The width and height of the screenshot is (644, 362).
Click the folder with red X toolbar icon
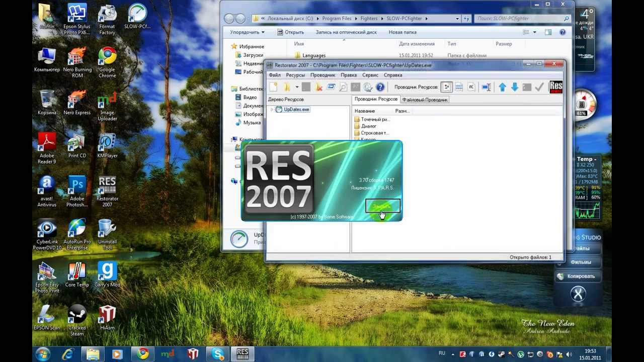(318, 87)
